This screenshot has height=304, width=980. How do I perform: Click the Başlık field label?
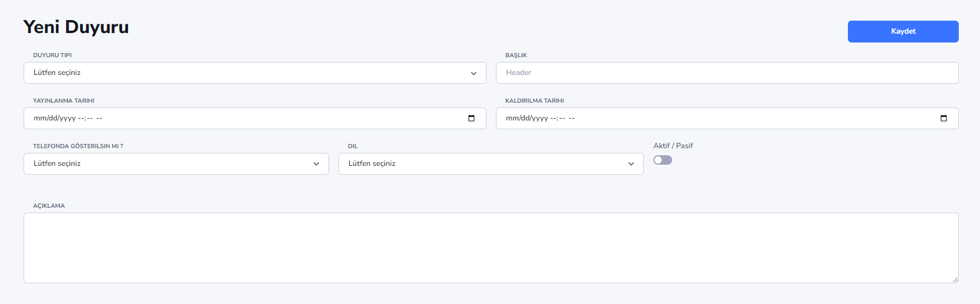point(516,55)
